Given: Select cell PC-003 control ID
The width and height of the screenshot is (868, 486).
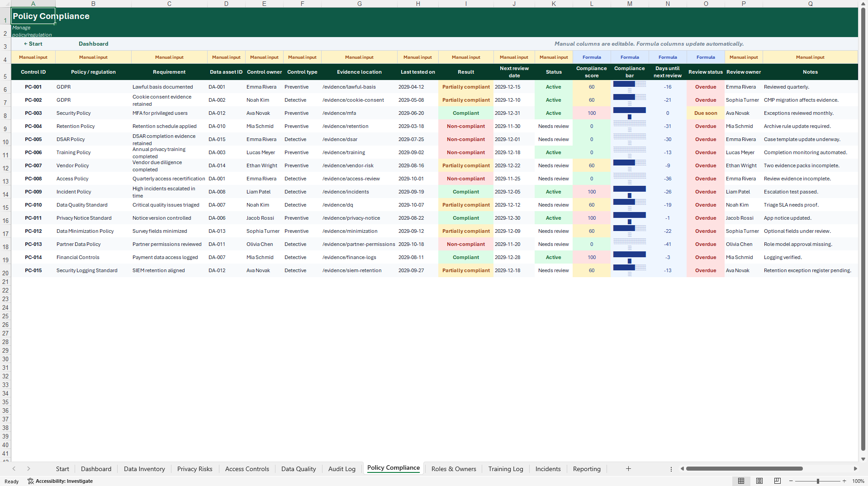Looking at the screenshot, I should [33, 113].
